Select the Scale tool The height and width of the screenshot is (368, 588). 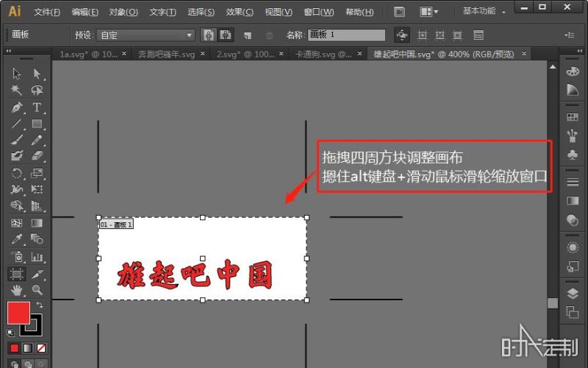37,173
